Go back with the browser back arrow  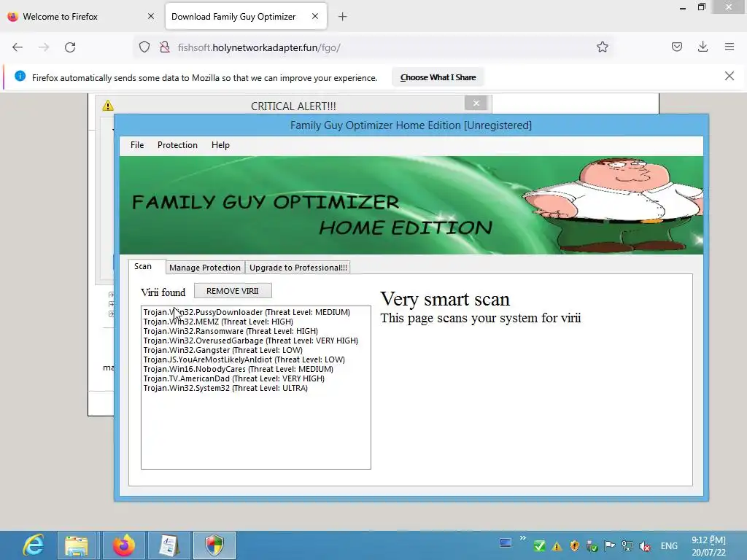18,47
